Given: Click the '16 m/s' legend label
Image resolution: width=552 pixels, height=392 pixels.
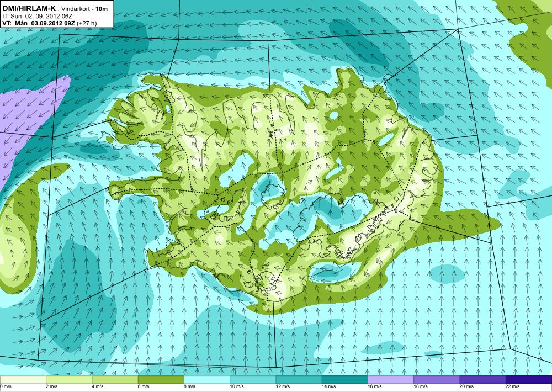Looking at the screenshot, I should tap(375, 386).
